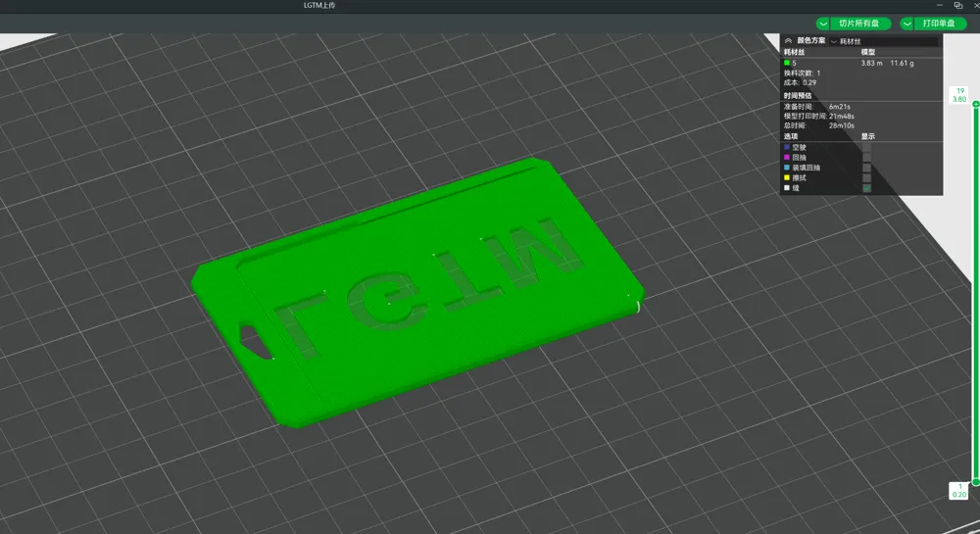Click the bottom handle of layer slider
Screen dimensions: 980x534
975,482
